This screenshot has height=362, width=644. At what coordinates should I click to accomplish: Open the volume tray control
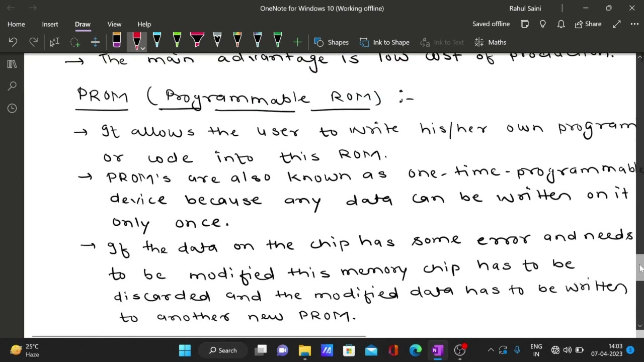568,350
